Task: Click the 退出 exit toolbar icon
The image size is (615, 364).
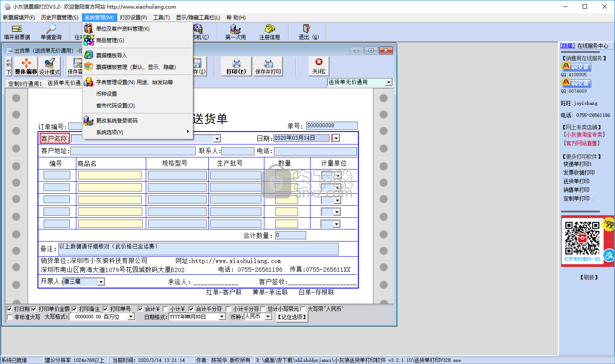Action: pos(308,32)
